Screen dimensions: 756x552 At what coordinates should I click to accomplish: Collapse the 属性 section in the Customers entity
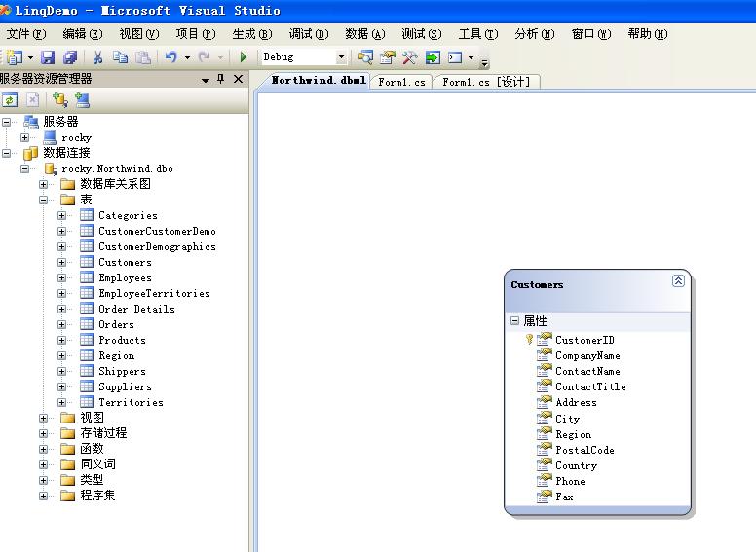515,321
